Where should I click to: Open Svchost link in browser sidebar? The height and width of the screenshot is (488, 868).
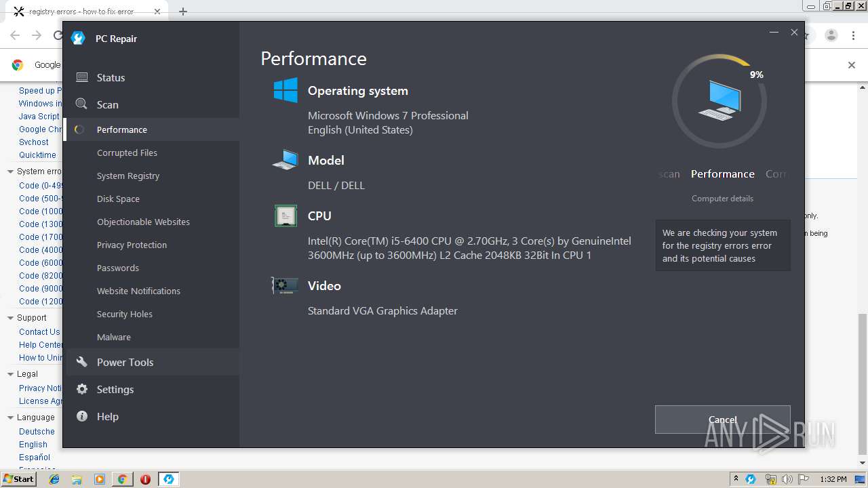(34, 142)
